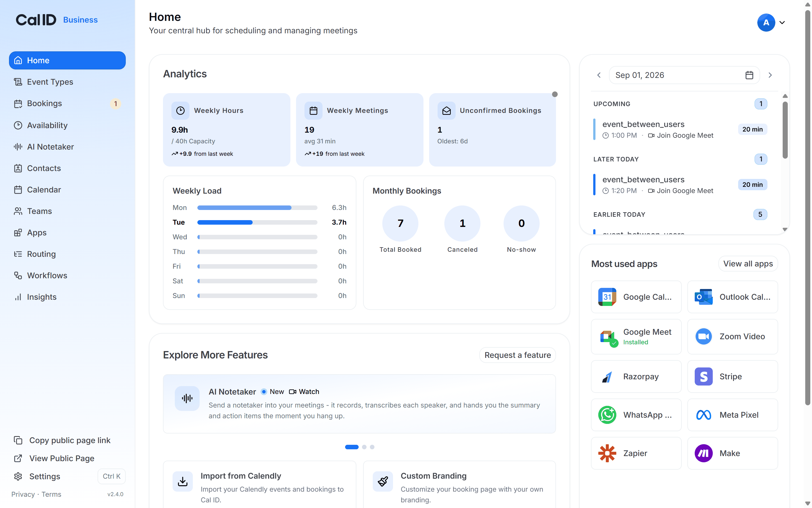The height and width of the screenshot is (508, 812).
Task: Join Google Meet for 1:20 PM event
Action: [x=681, y=191]
